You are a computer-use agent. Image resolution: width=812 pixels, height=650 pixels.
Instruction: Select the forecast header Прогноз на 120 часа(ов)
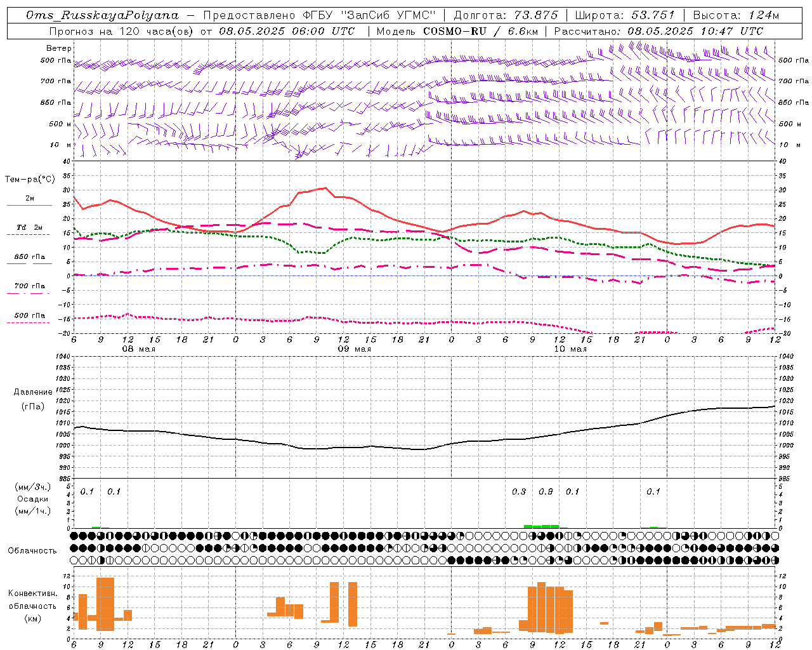122,31
